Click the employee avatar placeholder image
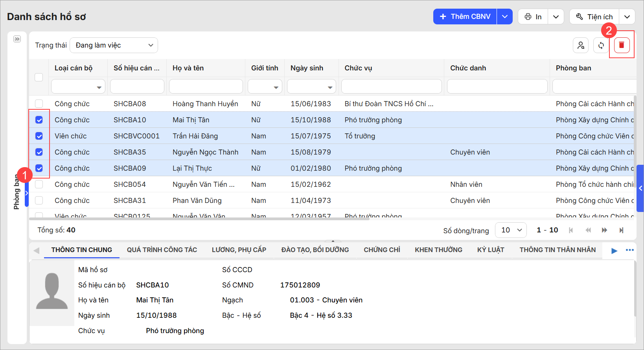 (52, 291)
